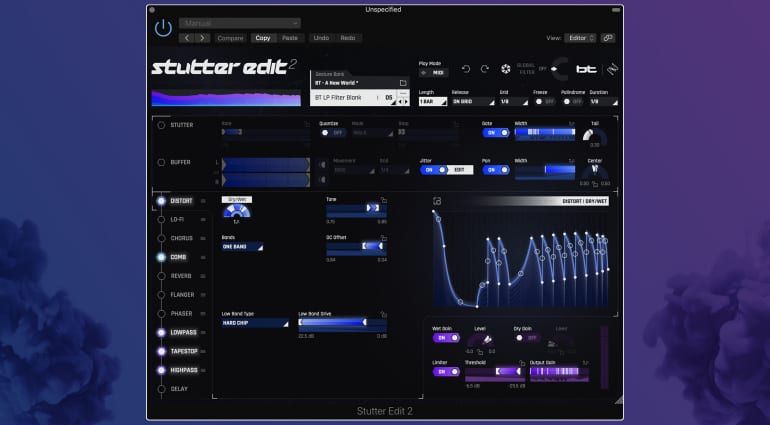770x425 pixels.
Task: Turn off the Jitter switch
Action: click(434, 170)
